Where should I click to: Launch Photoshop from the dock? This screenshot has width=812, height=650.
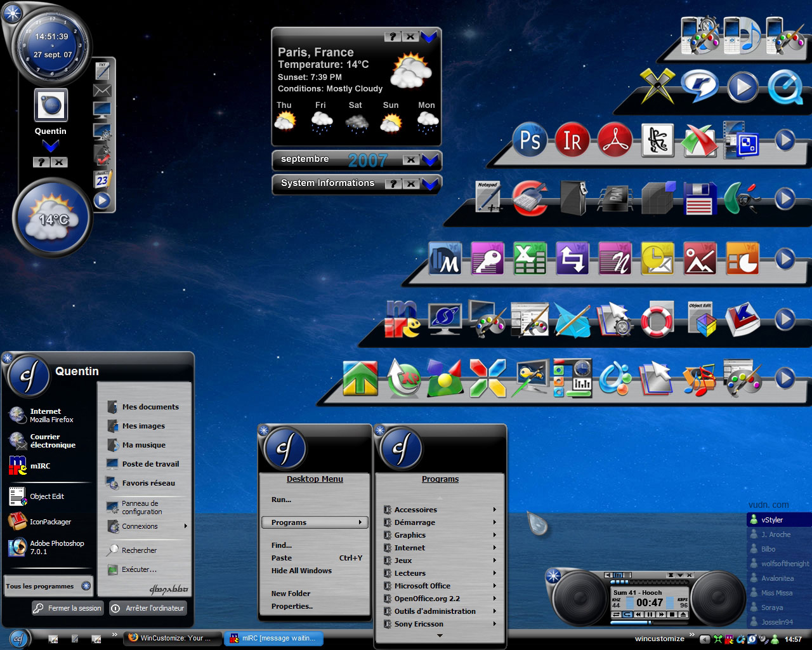click(x=530, y=140)
